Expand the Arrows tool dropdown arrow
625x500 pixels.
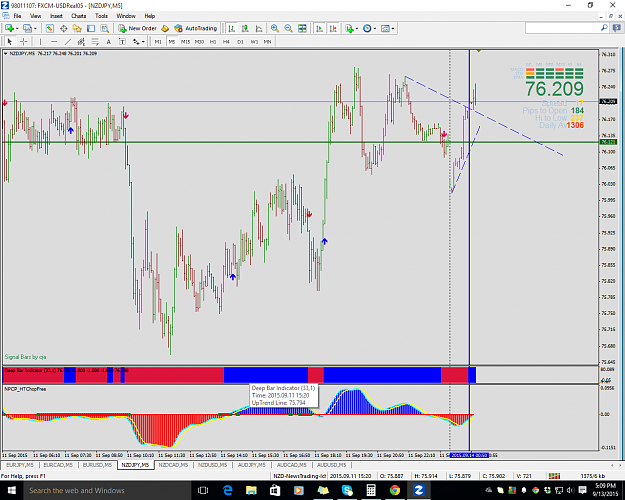coord(143,41)
